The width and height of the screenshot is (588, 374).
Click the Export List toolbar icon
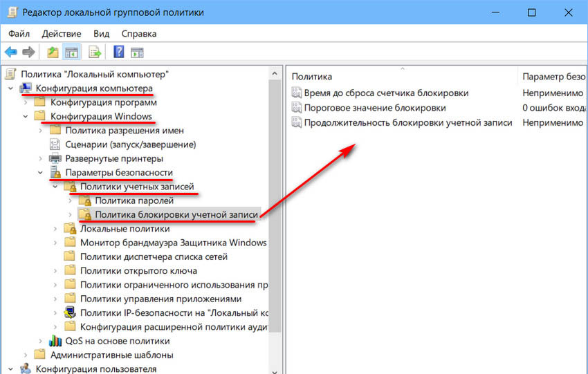[x=95, y=52]
